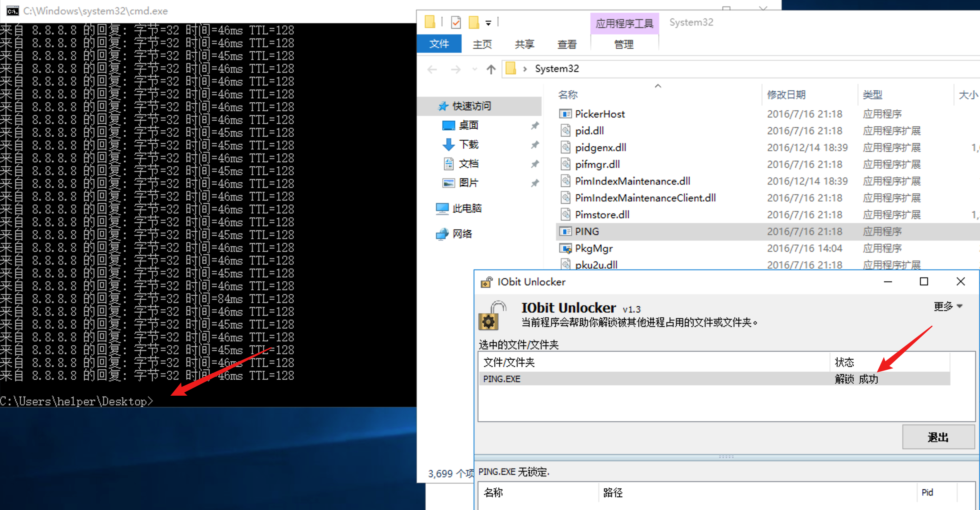
Task: Switch to the View ribbon tab
Action: [566, 44]
